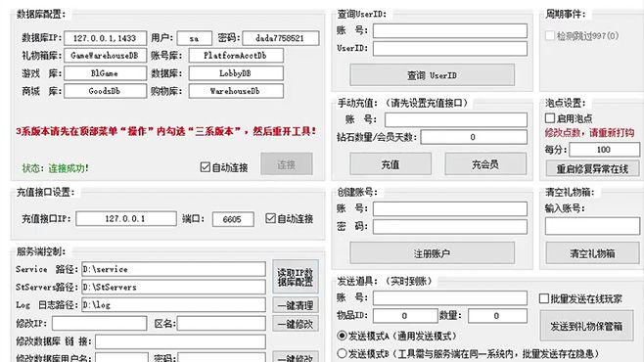The height and width of the screenshot is (362, 644).
Task: Click the 清空礼物箱 button
Action: point(592,253)
